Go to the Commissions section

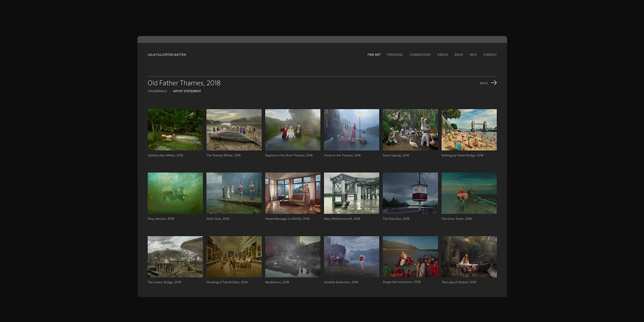(x=420, y=55)
